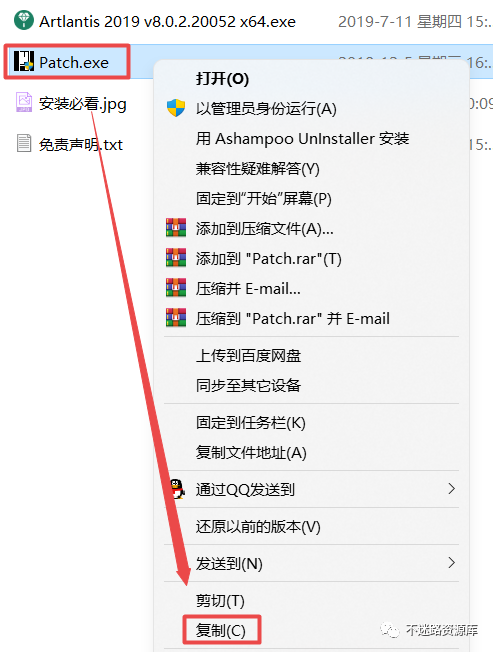The image size is (493, 652).
Task: Click WinRAR icon beside 压缩并 E-mail...
Action: coord(176,288)
